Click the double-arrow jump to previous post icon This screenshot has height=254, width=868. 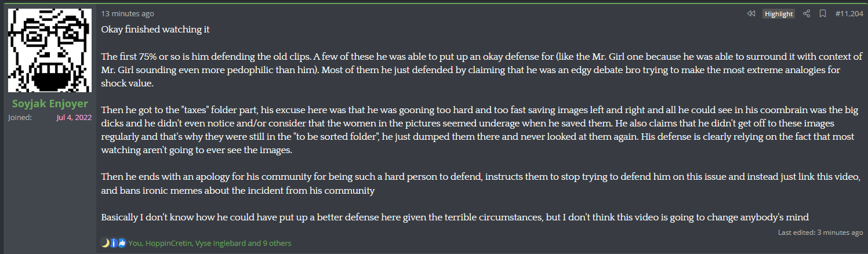(751, 13)
